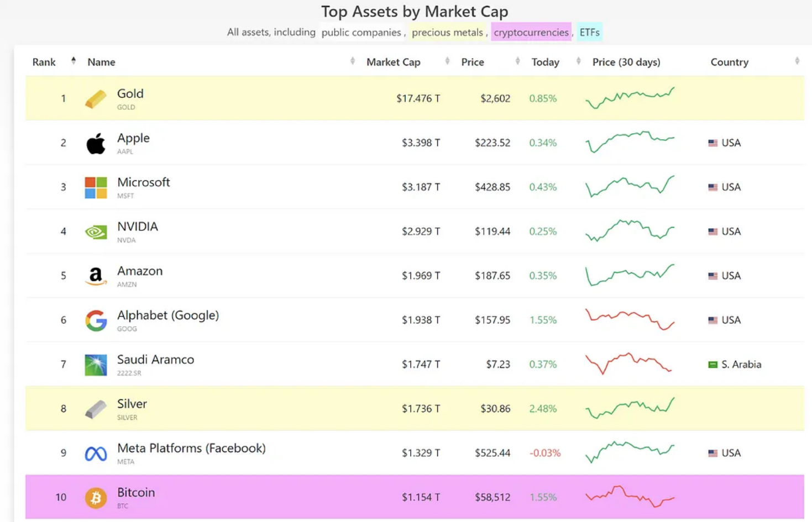Click the Apple logo icon

(x=96, y=144)
